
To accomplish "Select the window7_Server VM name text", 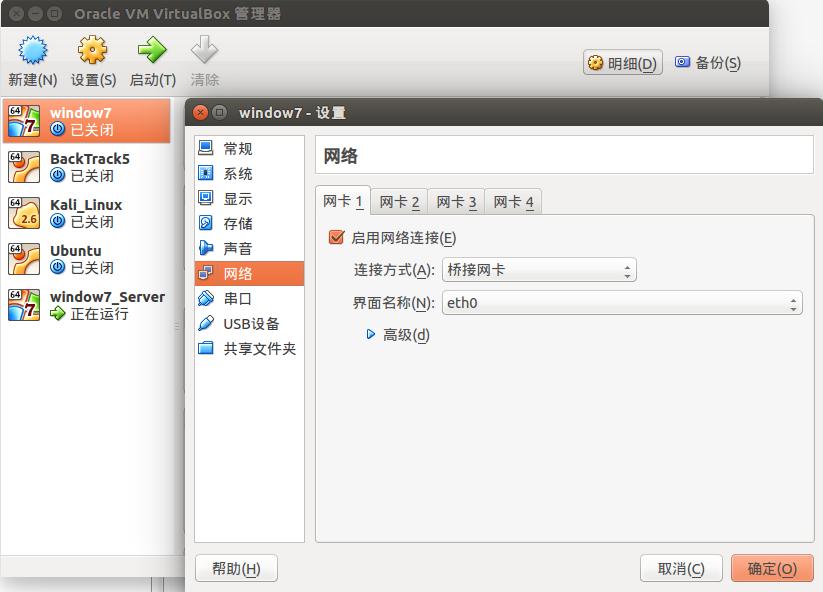I will tap(108, 297).
